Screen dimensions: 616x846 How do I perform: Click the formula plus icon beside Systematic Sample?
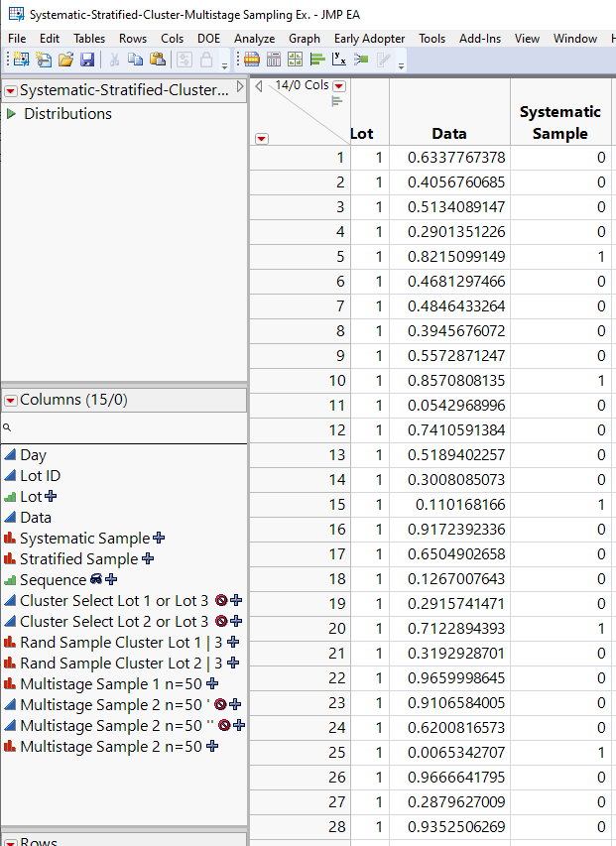157,539
